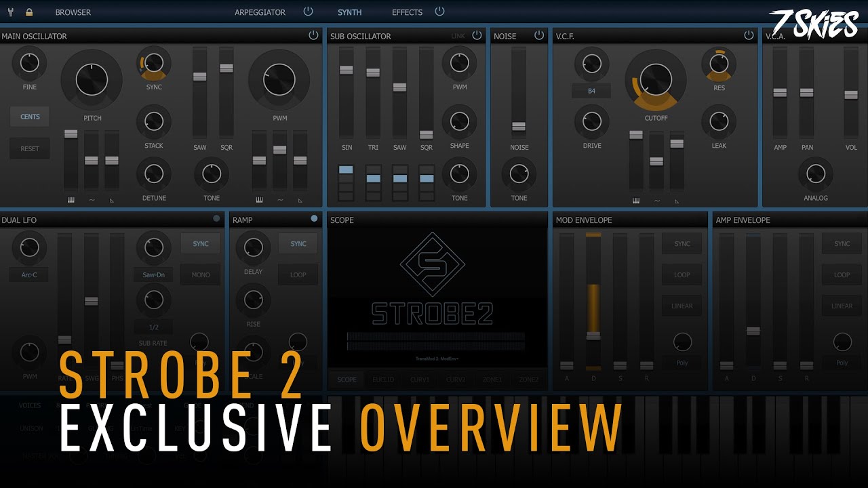Click the large Main Oscillator PWM knob
This screenshot has width=868, height=488.
click(x=279, y=81)
